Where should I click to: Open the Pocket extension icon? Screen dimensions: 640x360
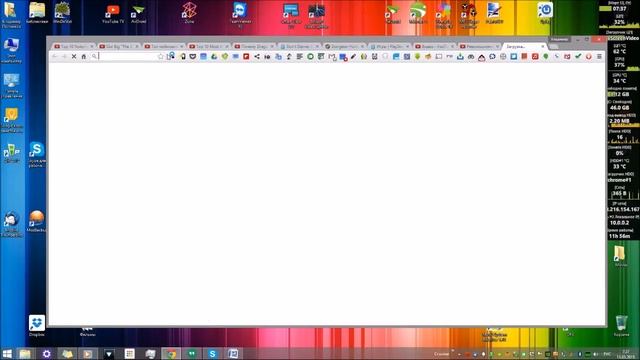pos(193,57)
